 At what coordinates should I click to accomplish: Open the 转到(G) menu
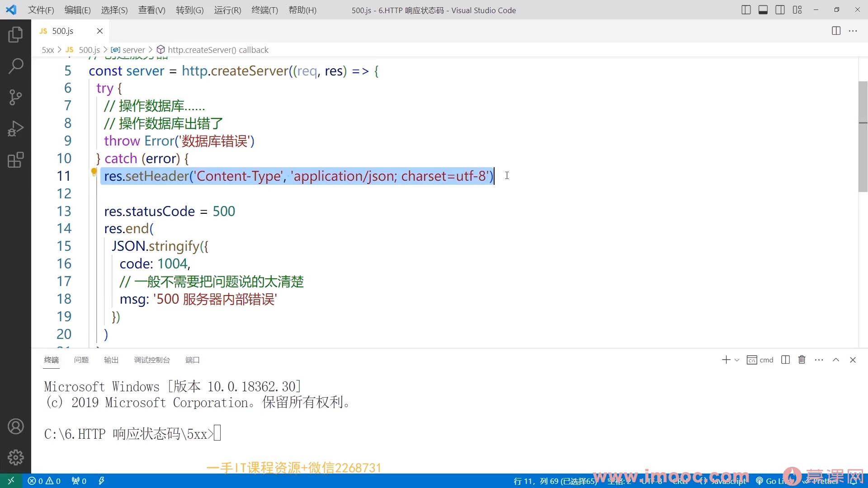[x=190, y=10]
